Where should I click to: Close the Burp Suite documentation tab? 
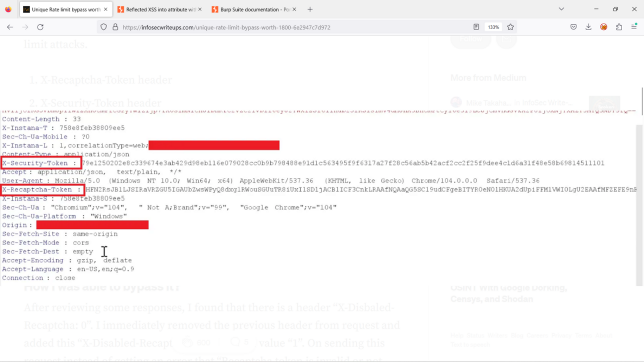click(294, 9)
